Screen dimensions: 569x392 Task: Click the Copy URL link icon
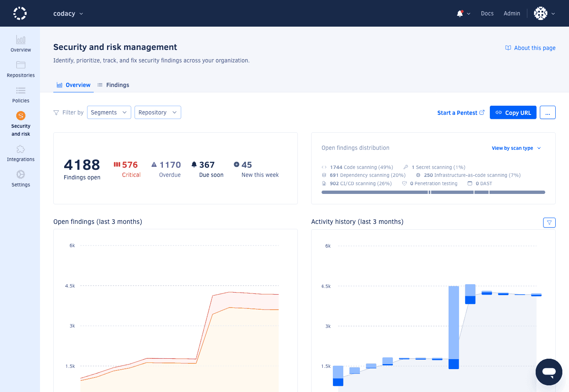[x=499, y=112]
